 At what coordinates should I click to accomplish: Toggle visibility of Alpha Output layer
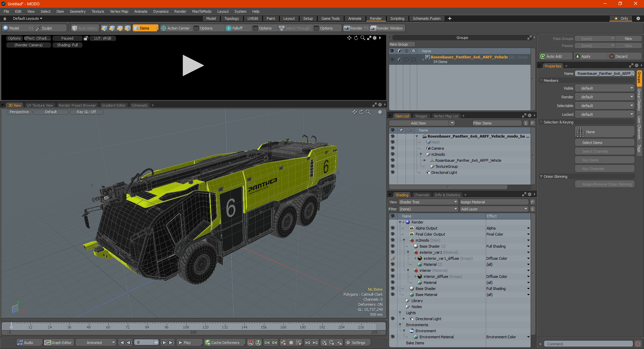(x=392, y=228)
